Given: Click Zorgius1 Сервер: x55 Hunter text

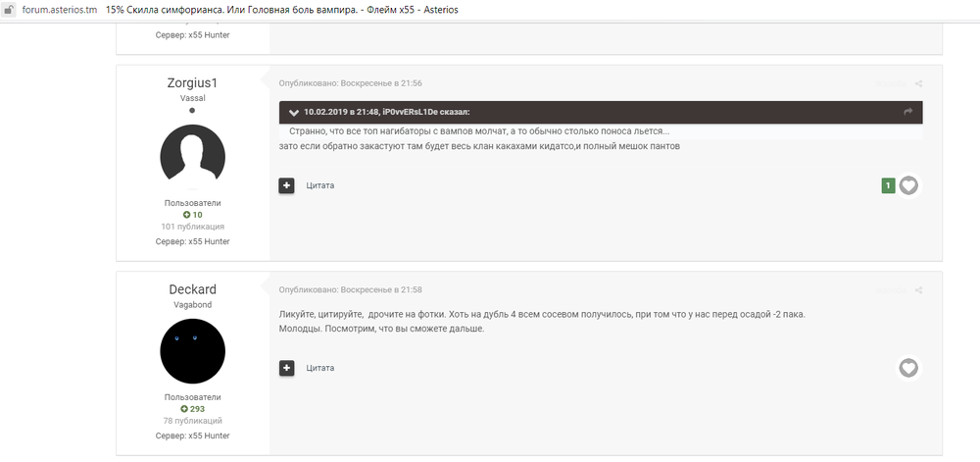Looking at the screenshot, I should coord(192,241).
